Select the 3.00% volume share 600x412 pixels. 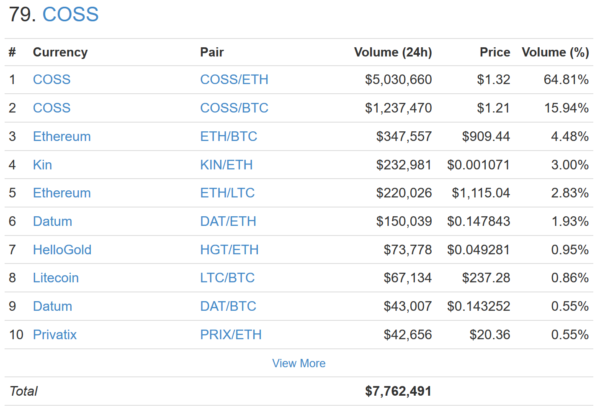tap(570, 165)
